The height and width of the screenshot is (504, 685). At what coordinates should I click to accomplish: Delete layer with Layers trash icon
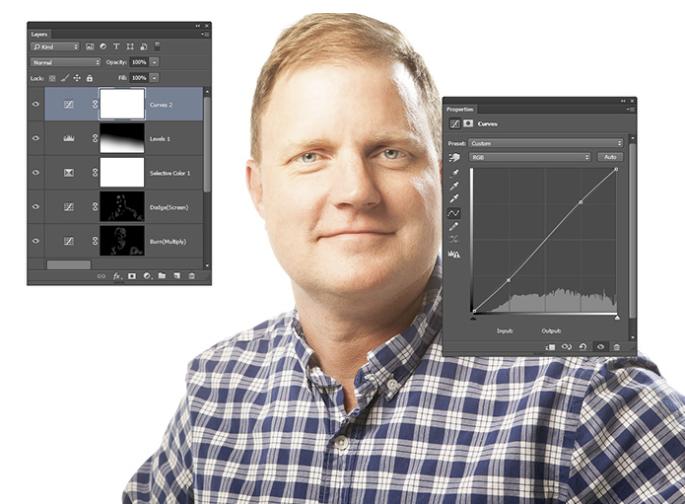point(191,276)
